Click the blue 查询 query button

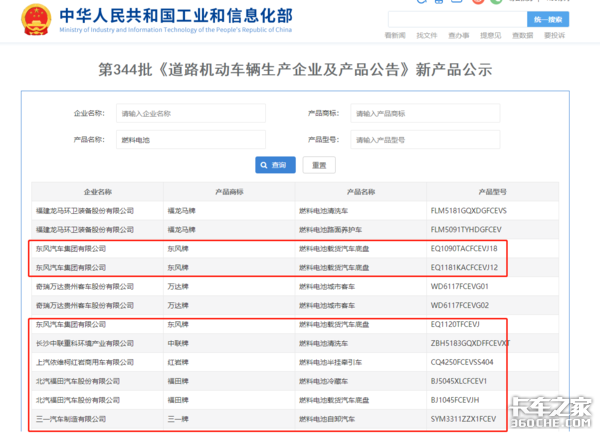(x=275, y=165)
